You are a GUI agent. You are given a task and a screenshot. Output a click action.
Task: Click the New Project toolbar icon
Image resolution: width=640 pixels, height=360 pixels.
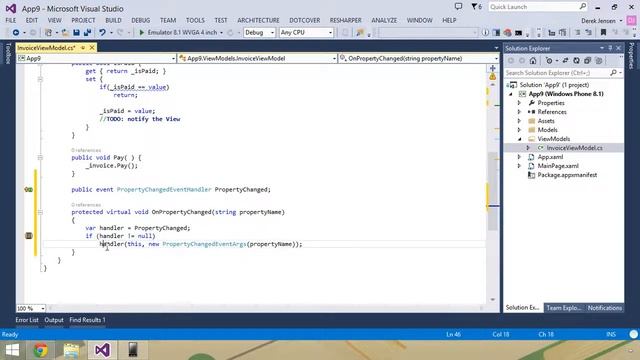[49, 32]
